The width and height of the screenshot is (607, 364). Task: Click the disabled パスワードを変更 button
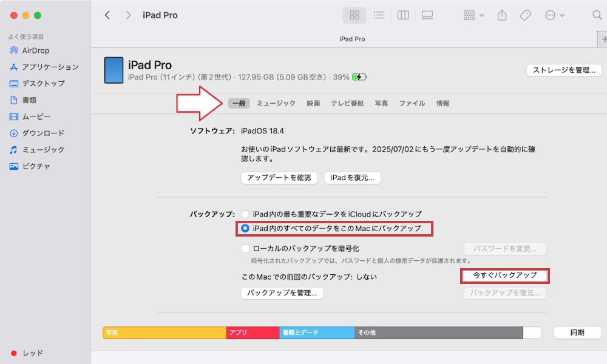pos(505,249)
